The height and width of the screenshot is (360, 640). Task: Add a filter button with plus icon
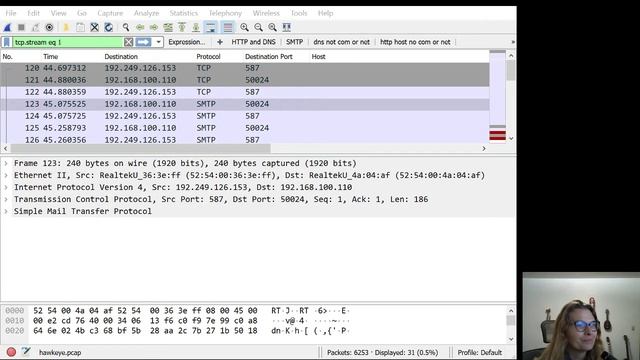pos(220,42)
